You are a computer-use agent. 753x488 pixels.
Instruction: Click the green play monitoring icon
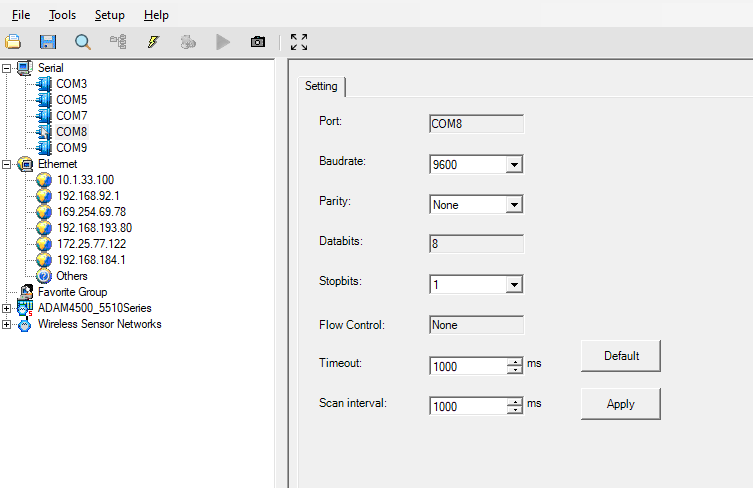tap(223, 42)
